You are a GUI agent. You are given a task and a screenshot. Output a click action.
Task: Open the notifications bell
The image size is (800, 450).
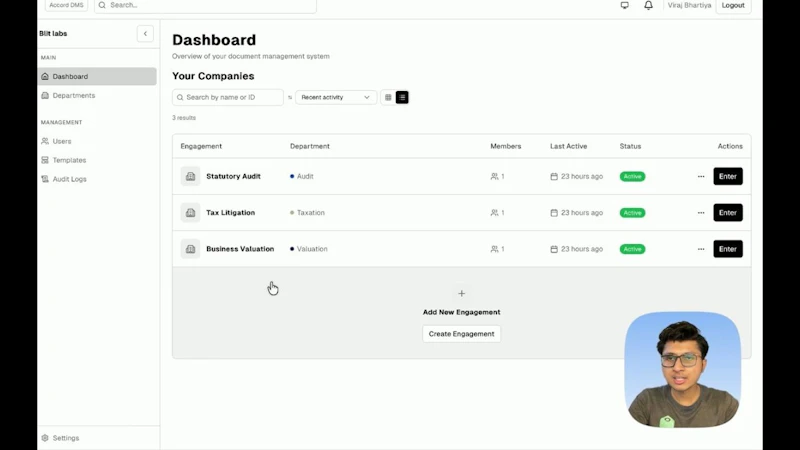648,5
